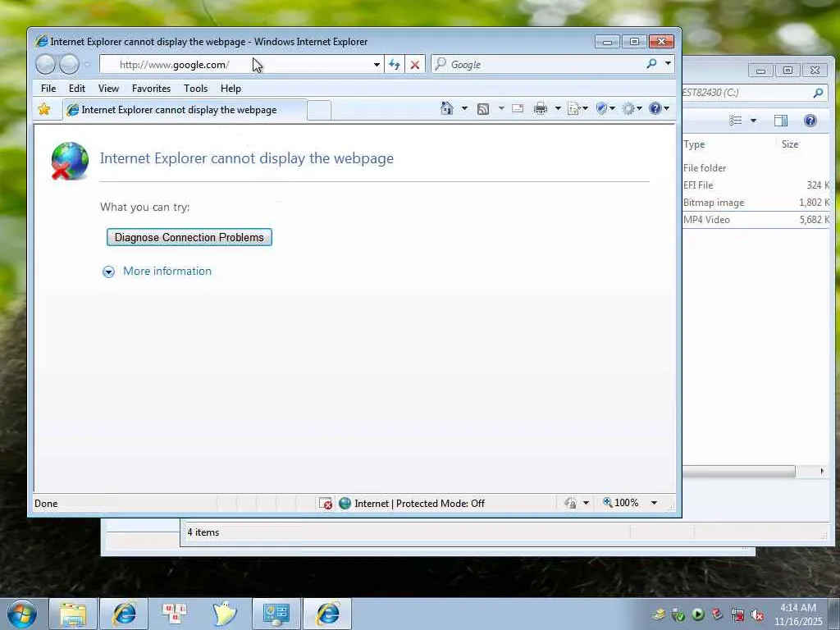Click Diagnose Connection Problems button
Viewport: 840px width, 630px height.
point(189,237)
